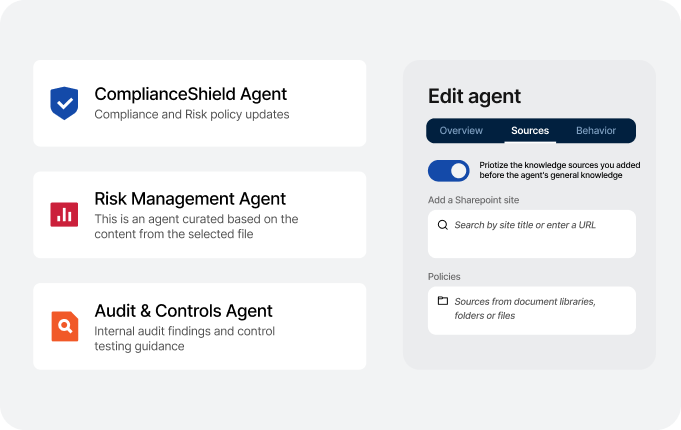This screenshot has width=681, height=430.
Task: Click the blue shield ComplianceShield icon
Action: [x=64, y=103]
